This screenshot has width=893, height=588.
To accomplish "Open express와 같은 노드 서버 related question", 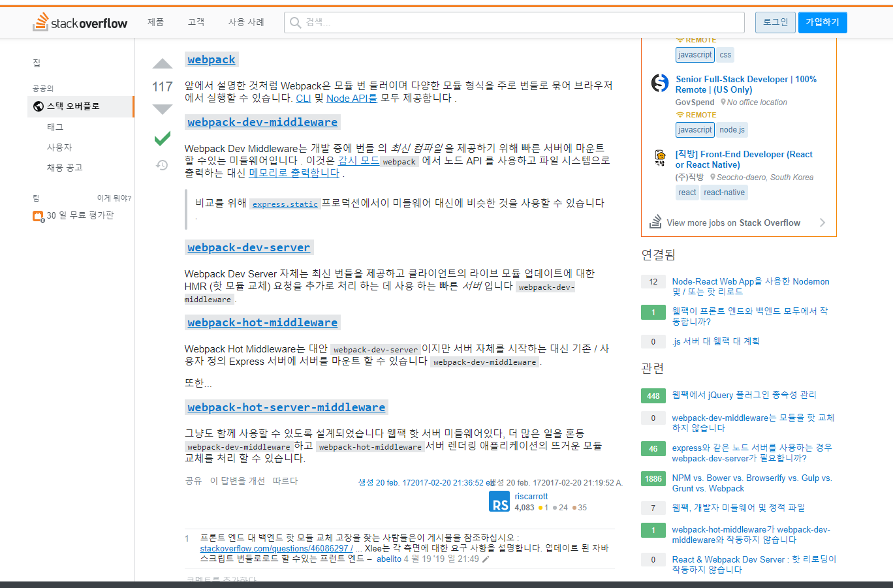I will pos(752,453).
